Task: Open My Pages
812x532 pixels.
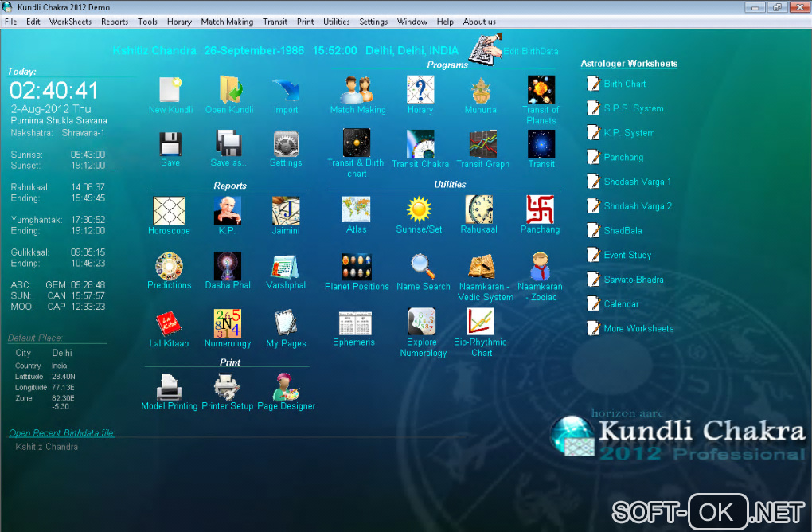Action: click(285, 323)
